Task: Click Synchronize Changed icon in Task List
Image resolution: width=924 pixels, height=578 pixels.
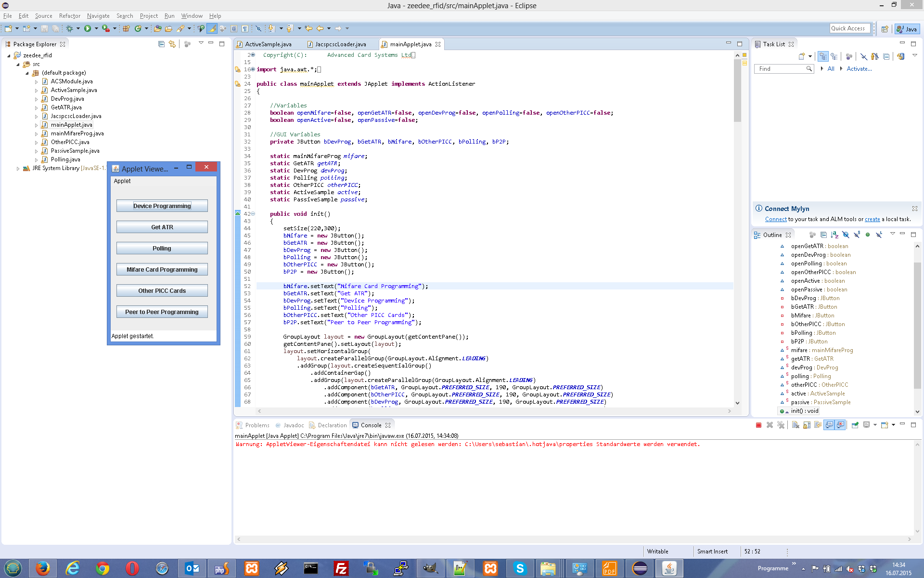Action: (901, 56)
